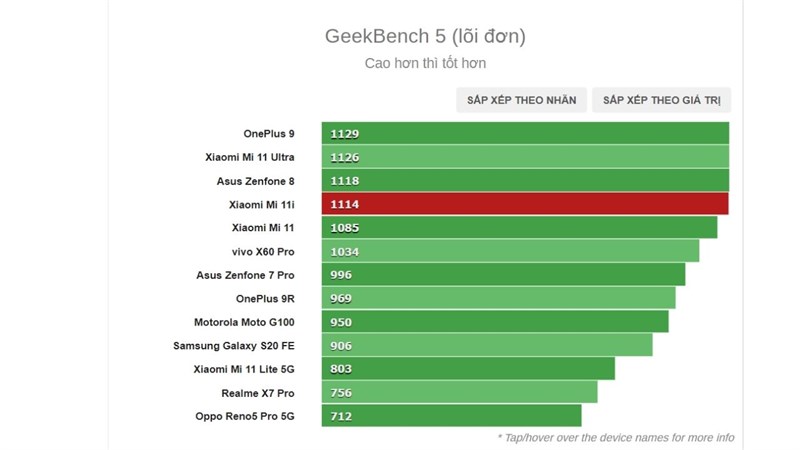The width and height of the screenshot is (800, 450).
Task: Open info for Xiaomi Mi 11 Lite 5G
Action: coord(244,369)
